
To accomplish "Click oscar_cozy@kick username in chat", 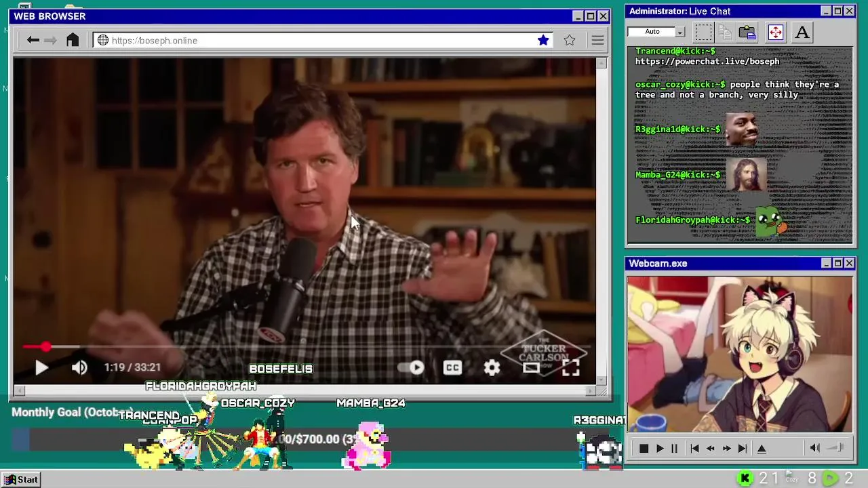I will pos(680,85).
